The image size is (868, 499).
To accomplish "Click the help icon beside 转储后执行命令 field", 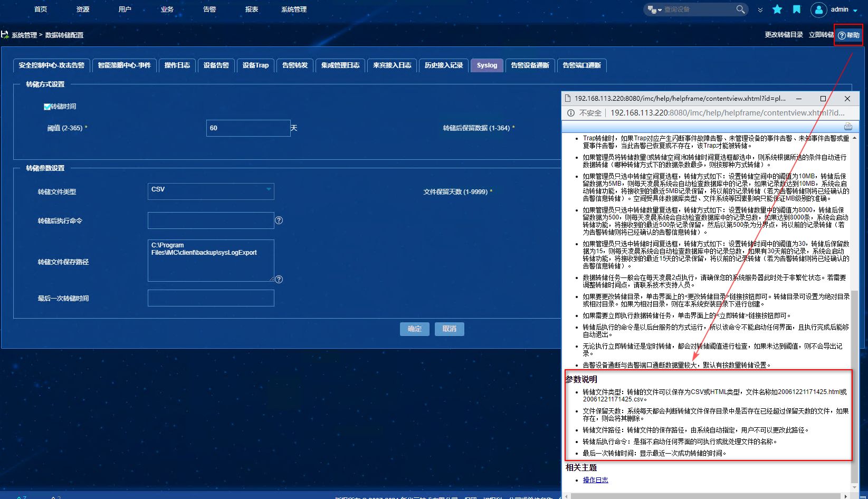I will 279,220.
